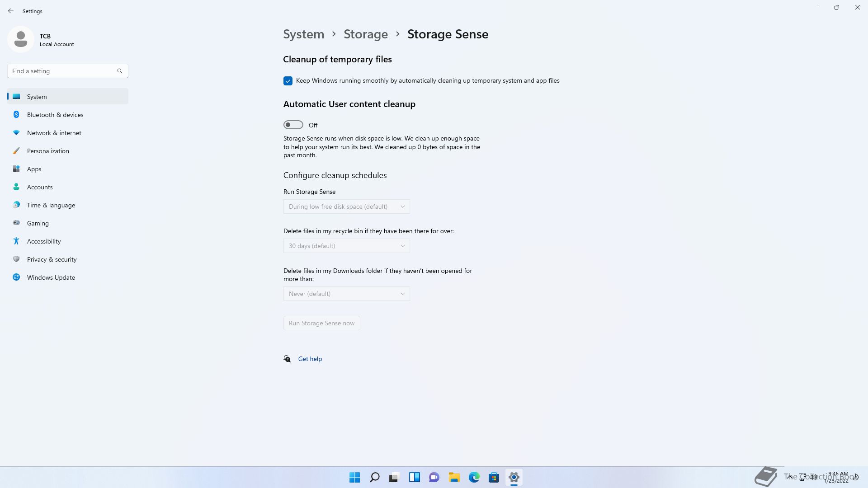Open the Get help link

[x=310, y=359]
